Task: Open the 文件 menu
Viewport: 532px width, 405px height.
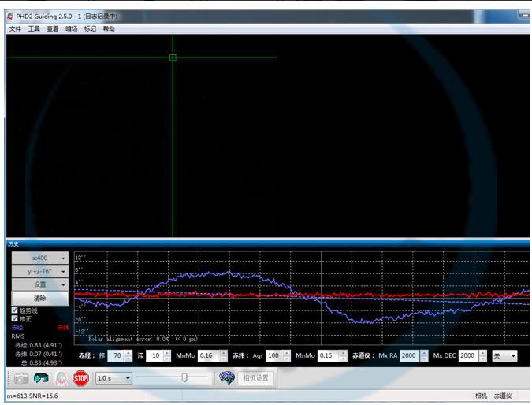Action: tap(15, 28)
